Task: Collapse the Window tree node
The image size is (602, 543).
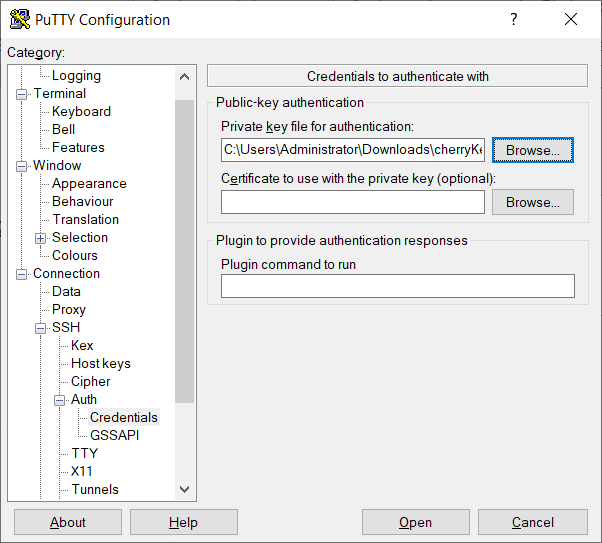Action: pyautogui.click(x=22, y=166)
